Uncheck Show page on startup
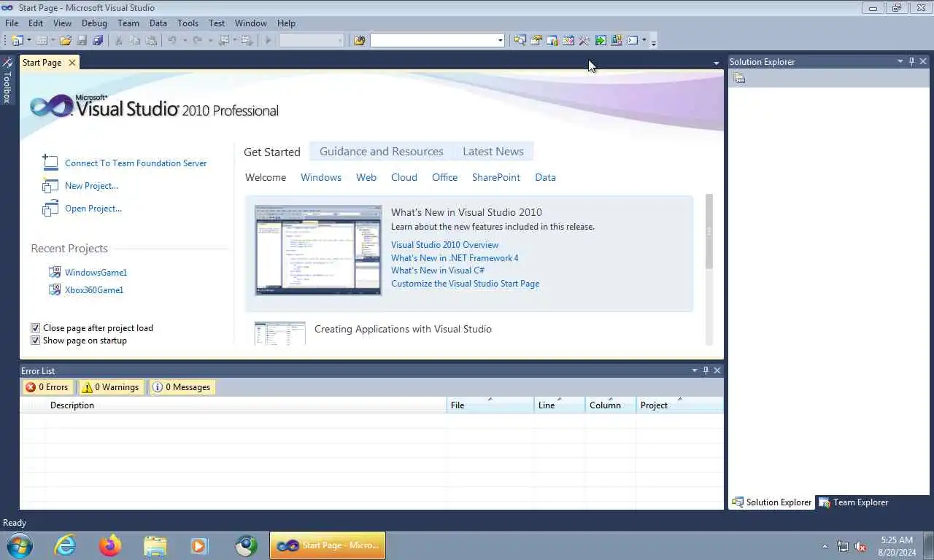Image resolution: width=934 pixels, height=560 pixels. 35,341
